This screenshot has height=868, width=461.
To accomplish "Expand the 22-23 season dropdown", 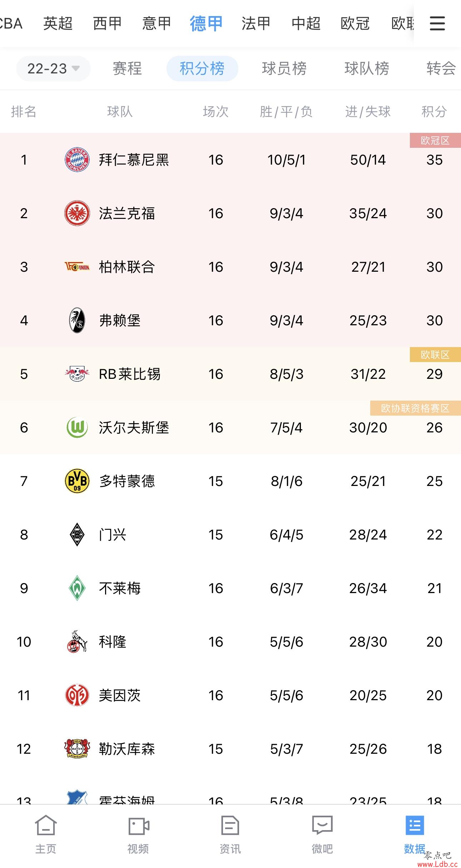I will [53, 68].
